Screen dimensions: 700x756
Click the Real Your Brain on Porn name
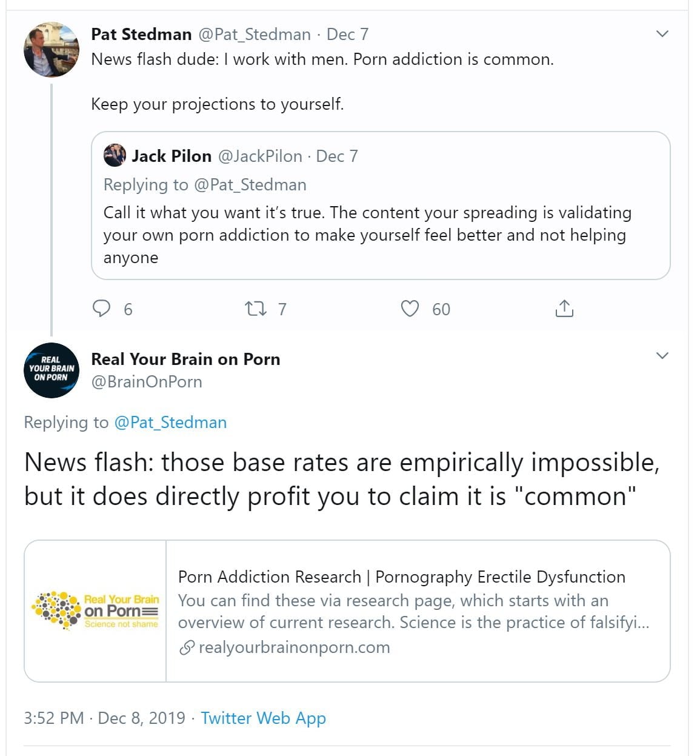(185, 360)
